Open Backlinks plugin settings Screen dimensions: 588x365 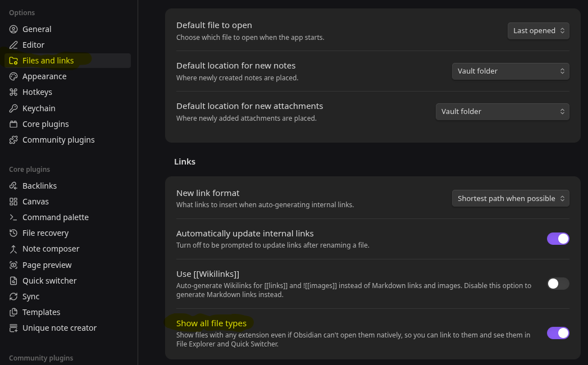coord(39,186)
